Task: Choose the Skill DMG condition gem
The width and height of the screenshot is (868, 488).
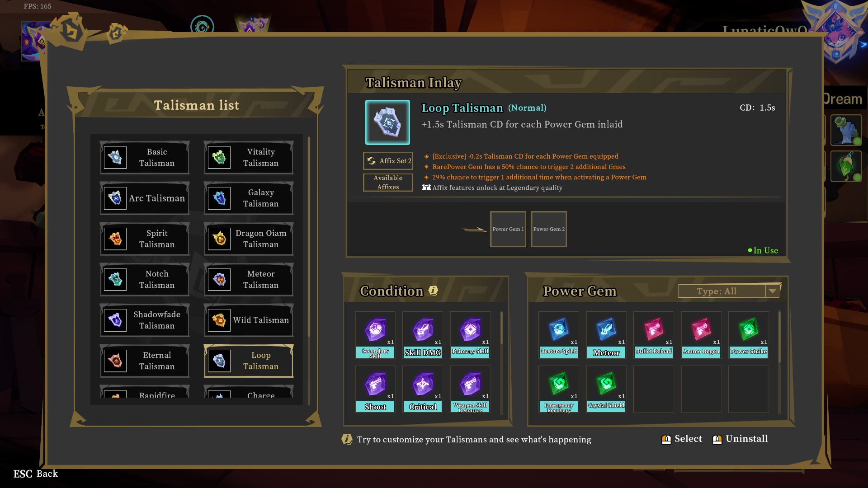Action: click(422, 335)
